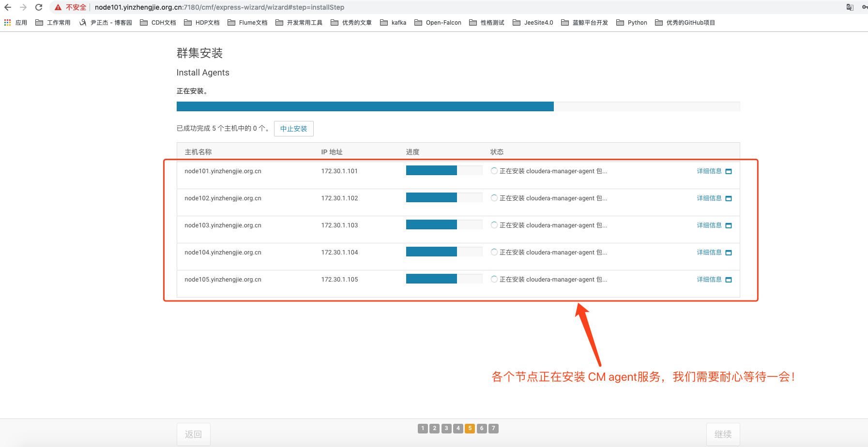Click the 状态 column header
Screen dimensions: 868x447
pos(497,152)
